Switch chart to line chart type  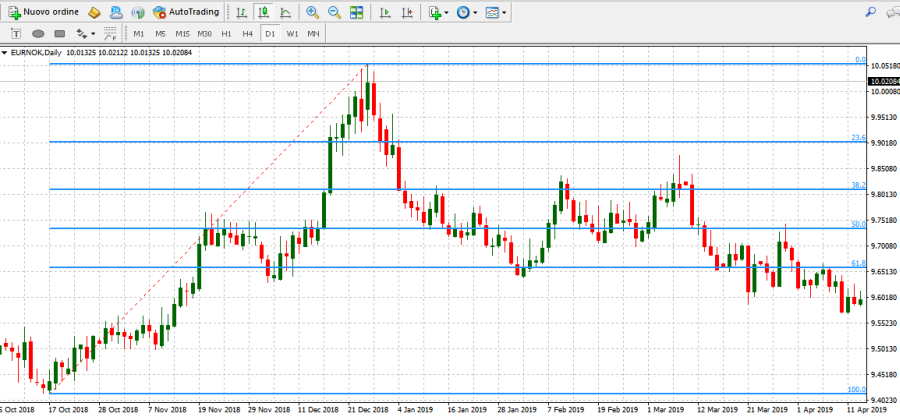(286, 12)
